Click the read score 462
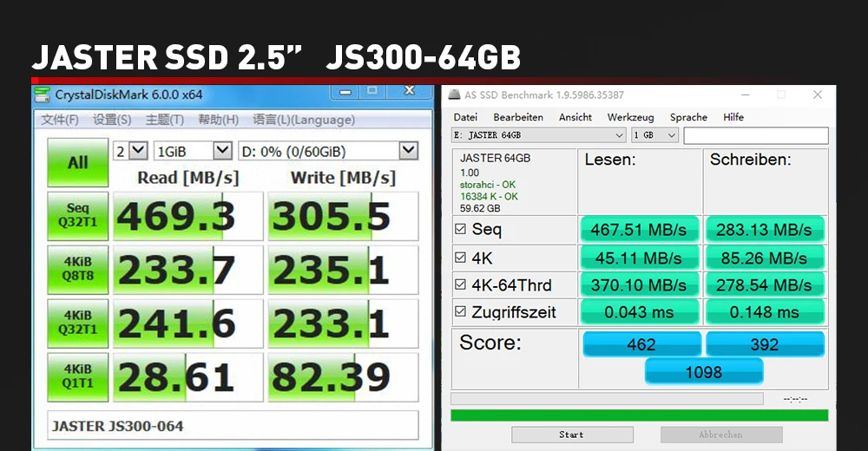 (x=641, y=344)
